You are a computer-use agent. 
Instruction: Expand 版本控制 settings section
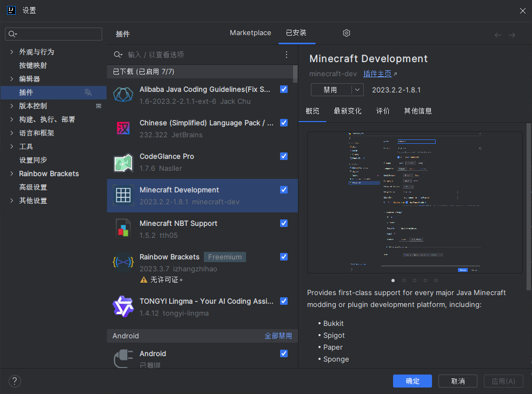coord(12,106)
